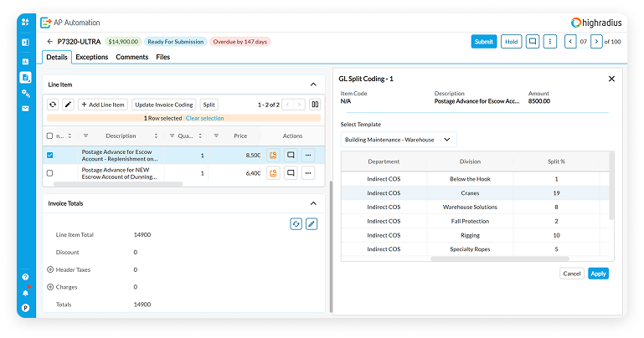
Task: Open the notifications bell in the sidebar
Action: click(25, 292)
